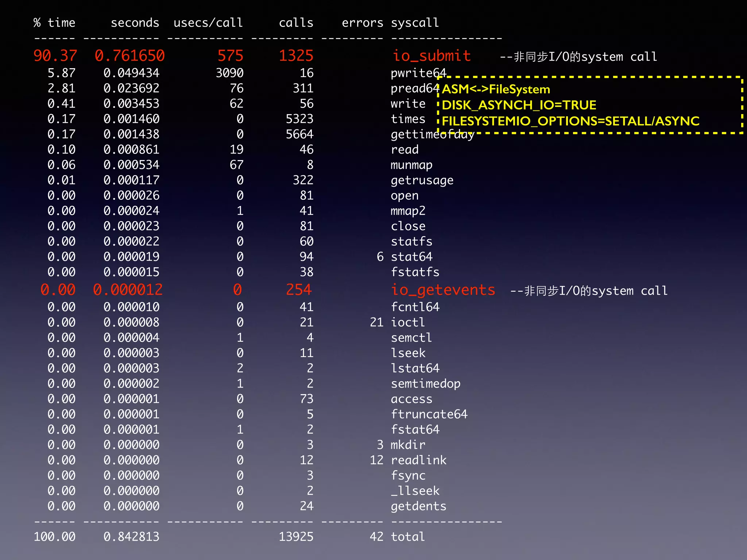
Task: Click the 5664 calls value
Action: tap(299, 134)
